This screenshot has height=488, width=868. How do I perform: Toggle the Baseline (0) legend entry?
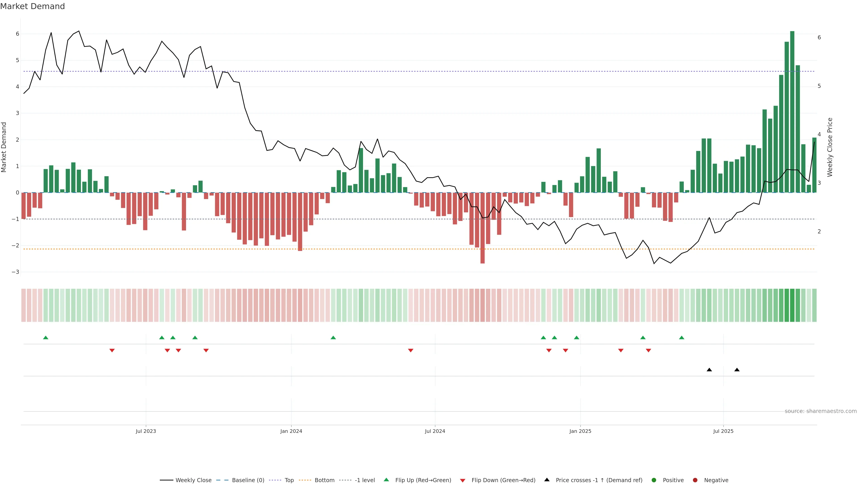tap(248, 480)
